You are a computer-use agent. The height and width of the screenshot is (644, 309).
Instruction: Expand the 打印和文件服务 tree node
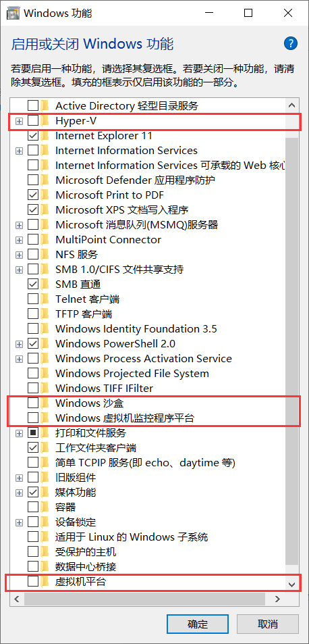click(x=19, y=433)
